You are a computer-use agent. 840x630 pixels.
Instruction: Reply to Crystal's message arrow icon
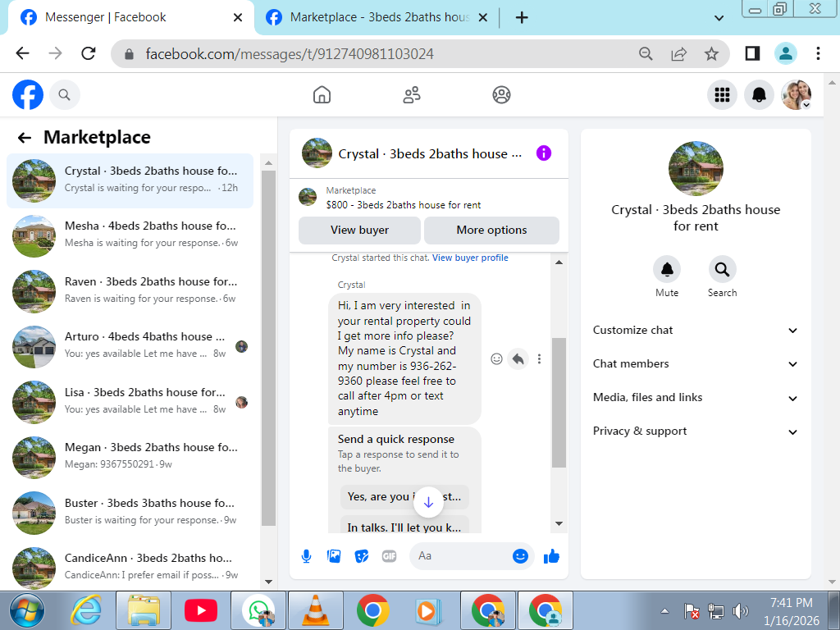click(x=518, y=359)
